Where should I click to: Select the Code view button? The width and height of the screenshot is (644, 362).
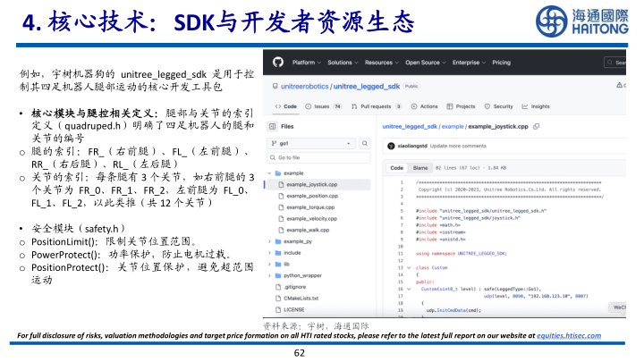pos(397,168)
